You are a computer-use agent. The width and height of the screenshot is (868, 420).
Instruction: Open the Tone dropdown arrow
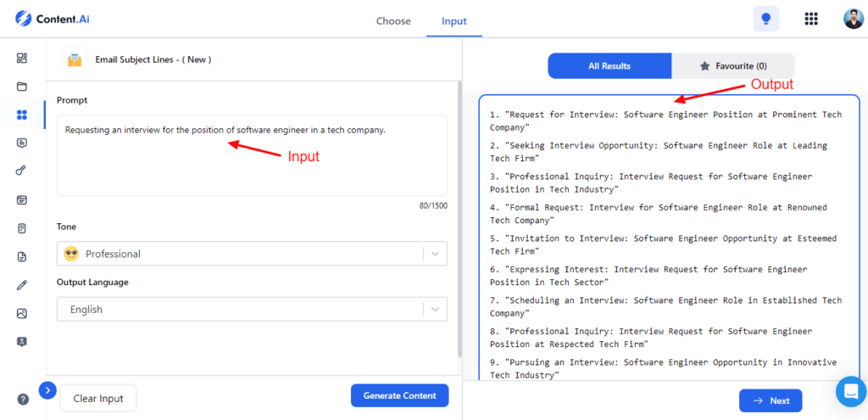(435, 254)
